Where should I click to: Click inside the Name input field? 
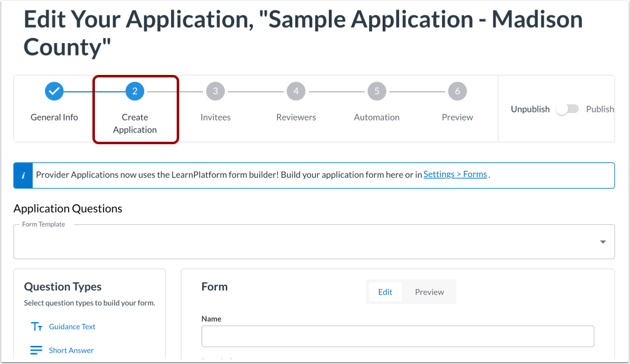[x=397, y=336]
